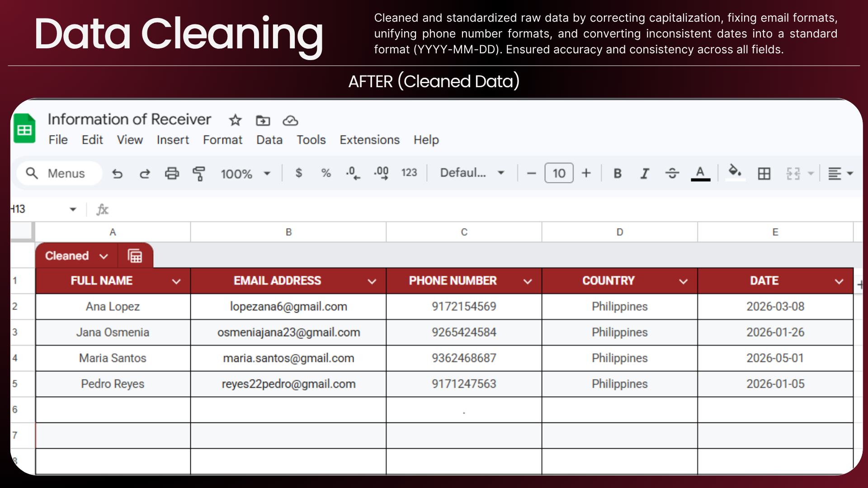Click the borders grid icon

pyautogui.click(x=764, y=174)
